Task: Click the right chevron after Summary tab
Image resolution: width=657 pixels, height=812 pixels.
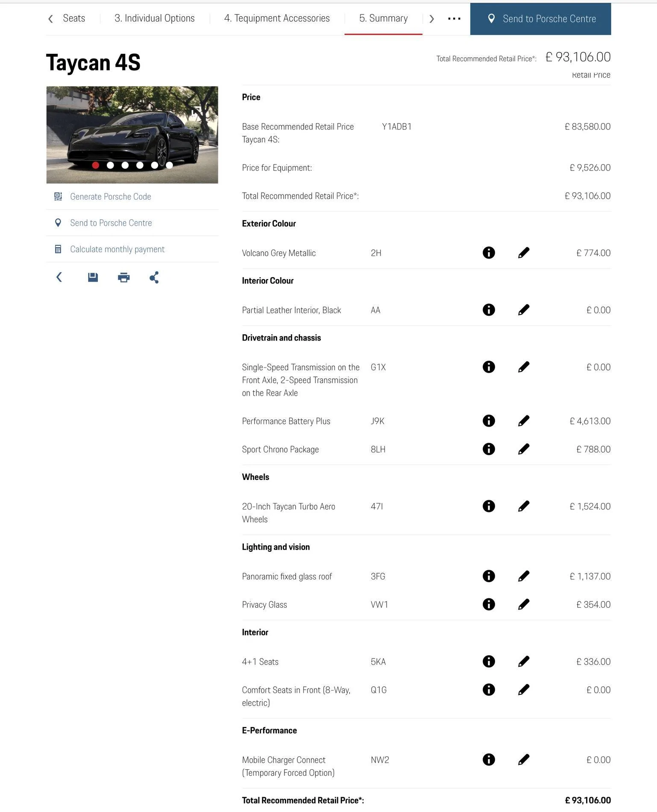Action: pyautogui.click(x=431, y=19)
